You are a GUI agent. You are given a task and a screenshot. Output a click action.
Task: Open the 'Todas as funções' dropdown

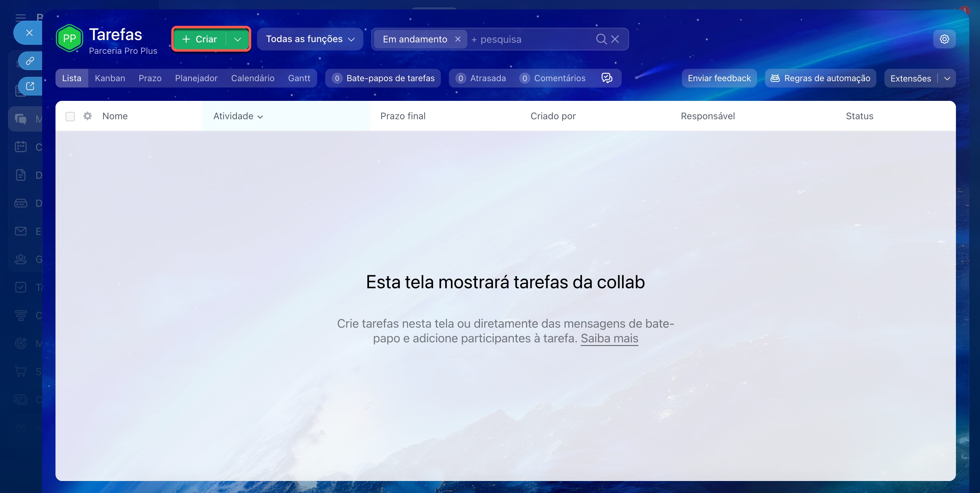[x=310, y=39]
